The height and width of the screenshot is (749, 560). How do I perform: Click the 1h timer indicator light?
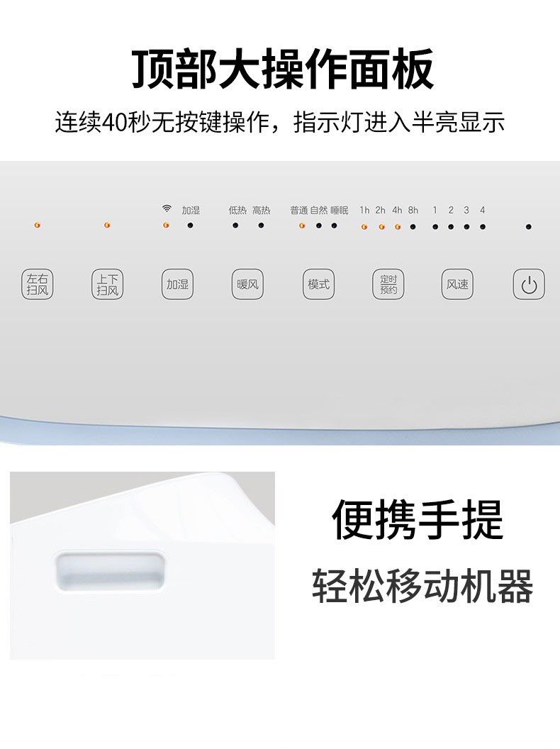coord(364,227)
